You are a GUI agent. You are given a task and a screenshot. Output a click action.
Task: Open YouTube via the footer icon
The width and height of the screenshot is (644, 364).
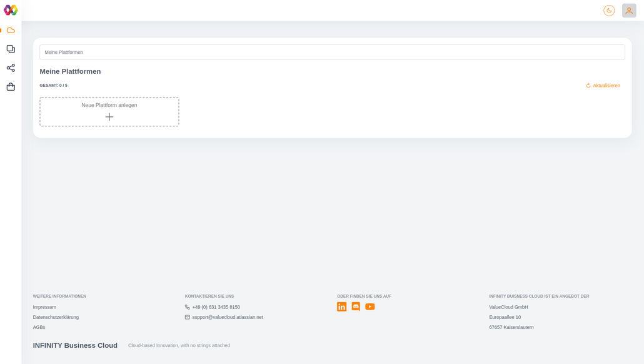[370, 306]
